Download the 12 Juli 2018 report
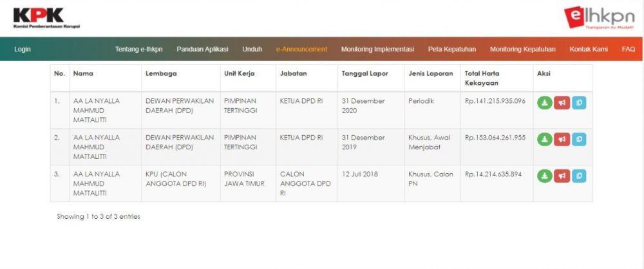 click(x=545, y=176)
